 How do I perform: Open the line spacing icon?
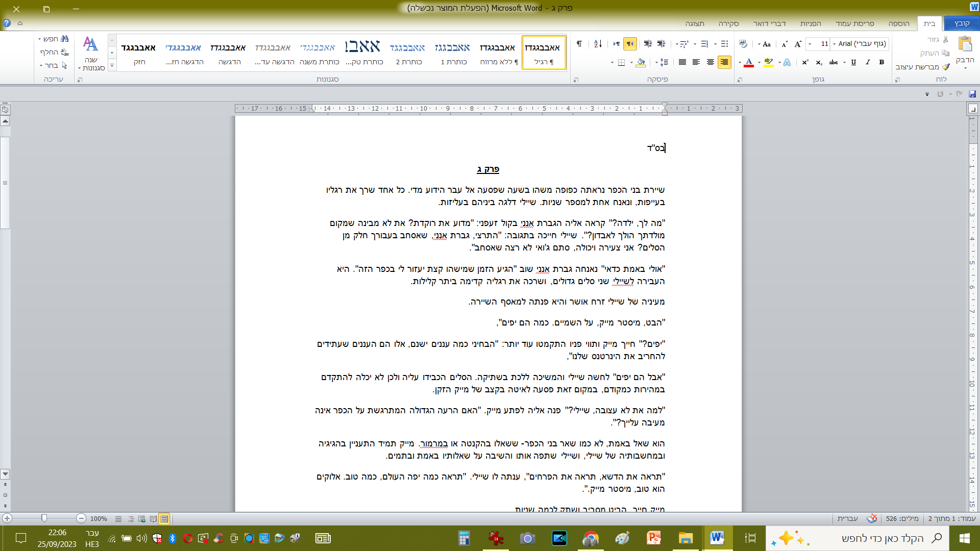click(664, 62)
